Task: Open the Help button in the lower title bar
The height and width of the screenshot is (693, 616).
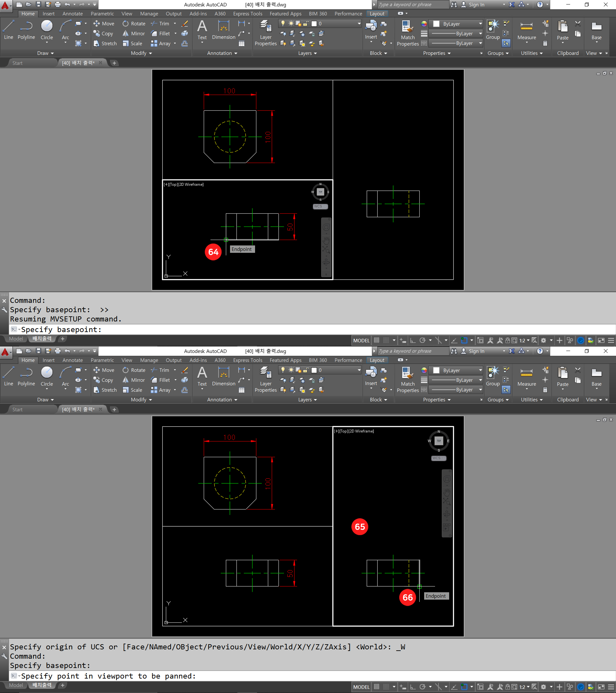Action: (540, 351)
